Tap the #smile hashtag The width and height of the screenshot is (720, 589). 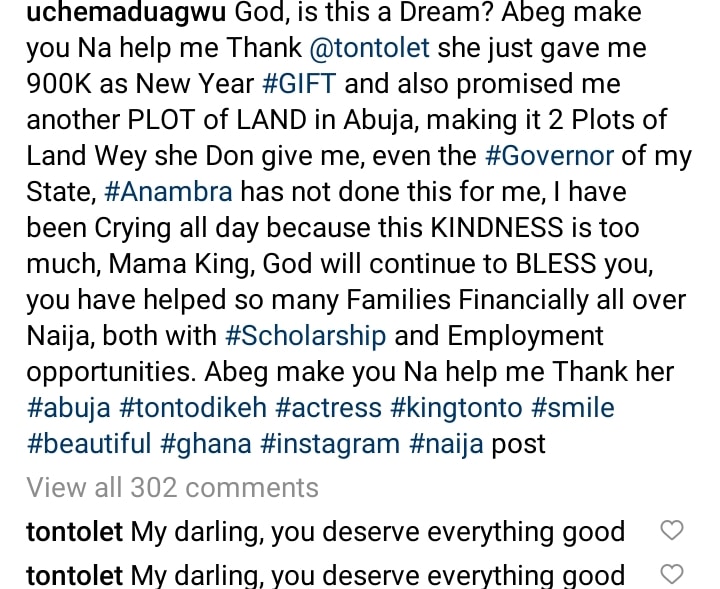576,407
